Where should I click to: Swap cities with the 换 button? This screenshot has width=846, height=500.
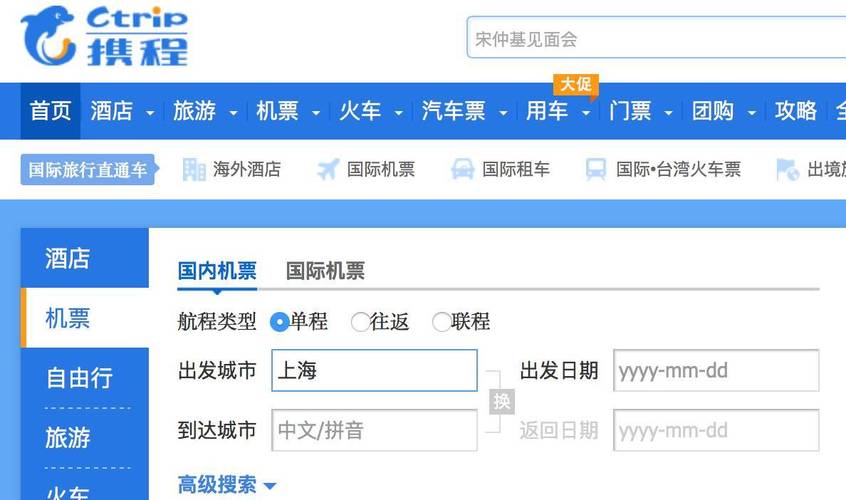pos(501,401)
